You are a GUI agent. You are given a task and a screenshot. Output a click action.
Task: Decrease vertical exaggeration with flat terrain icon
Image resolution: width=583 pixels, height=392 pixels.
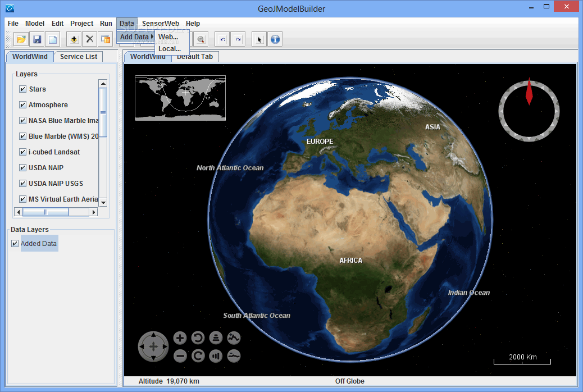tap(234, 356)
